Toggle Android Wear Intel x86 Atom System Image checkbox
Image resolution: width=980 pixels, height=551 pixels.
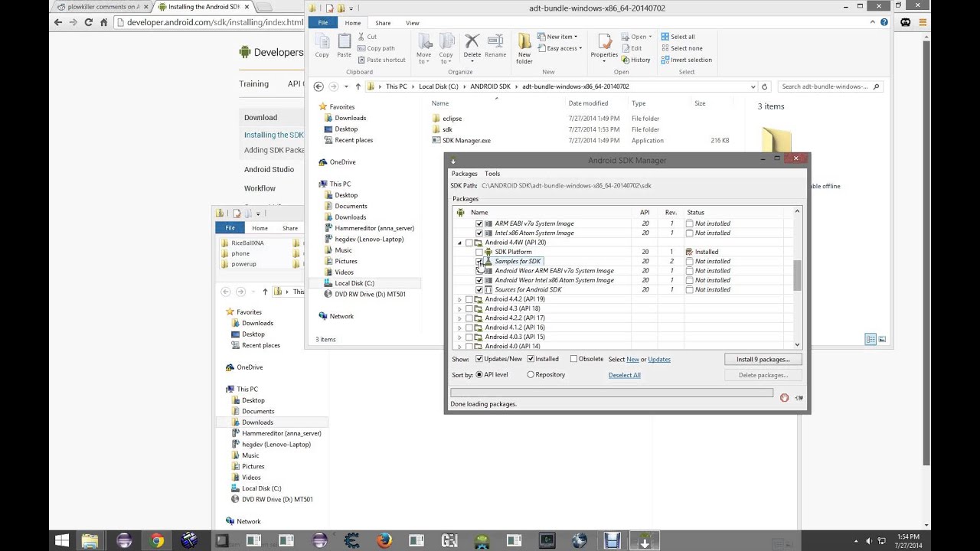[479, 280]
